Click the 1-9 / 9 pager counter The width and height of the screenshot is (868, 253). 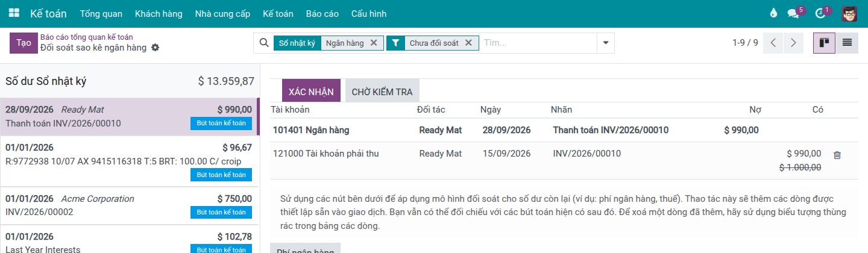pos(745,43)
